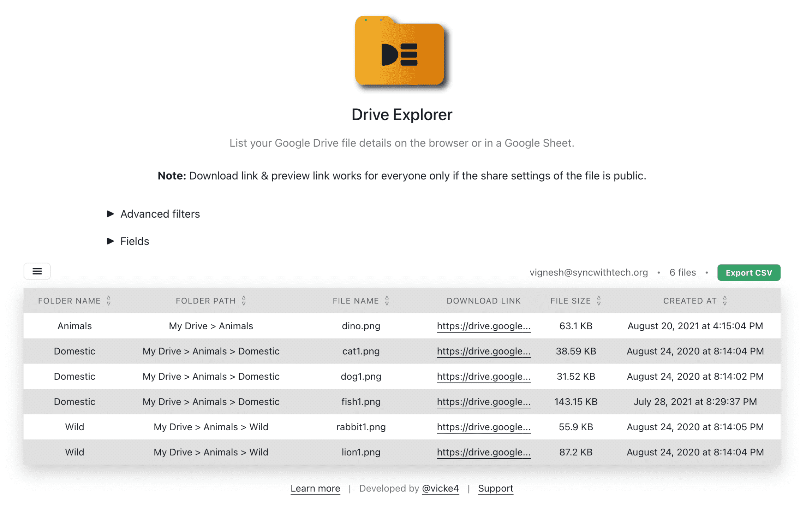
Task: Sort by DOWNLOAD LINK column
Action: click(x=482, y=301)
